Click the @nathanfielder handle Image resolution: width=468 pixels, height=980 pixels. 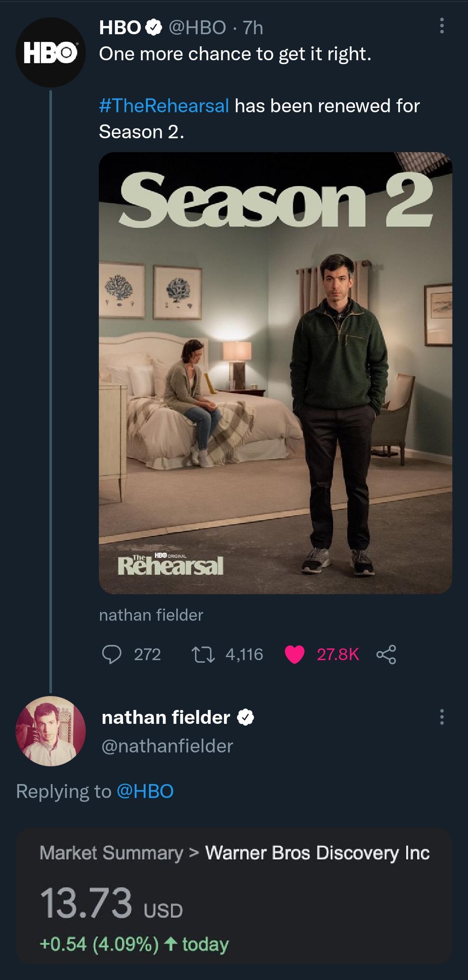pyautogui.click(x=167, y=746)
